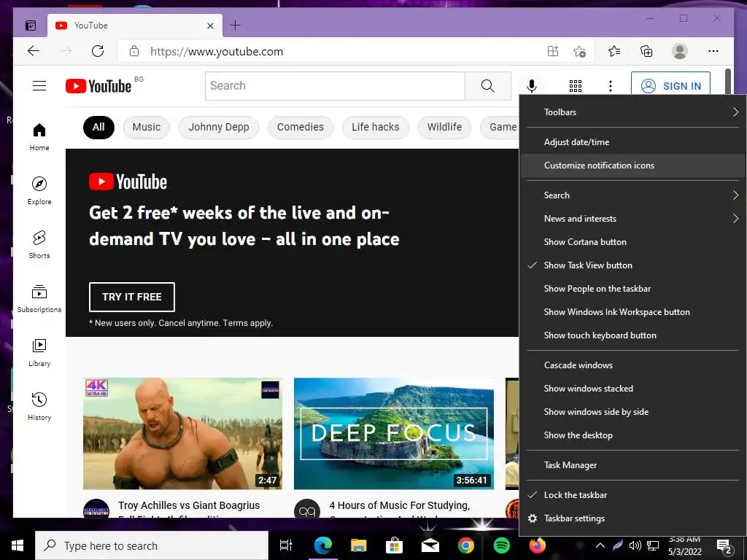Click the Edge address bar URL
This screenshot has width=747, height=560.
(x=217, y=52)
